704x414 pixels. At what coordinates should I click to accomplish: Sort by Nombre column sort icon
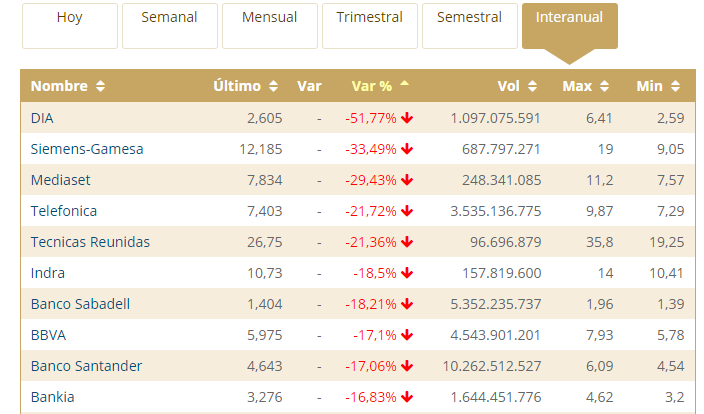click(x=100, y=86)
